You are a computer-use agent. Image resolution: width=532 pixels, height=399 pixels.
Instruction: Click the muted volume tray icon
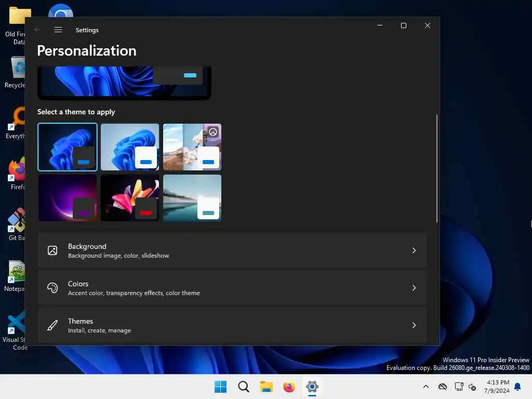tap(472, 387)
